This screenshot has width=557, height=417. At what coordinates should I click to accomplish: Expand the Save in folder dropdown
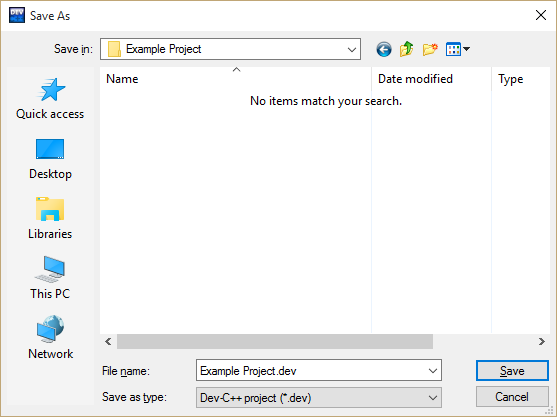pos(352,49)
